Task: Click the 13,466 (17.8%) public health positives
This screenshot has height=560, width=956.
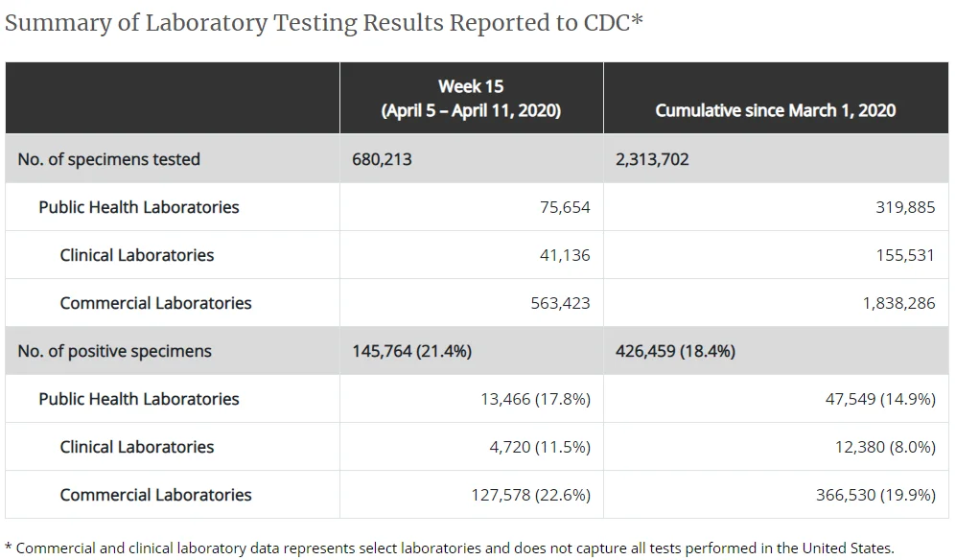Action: click(x=535, y=399)
